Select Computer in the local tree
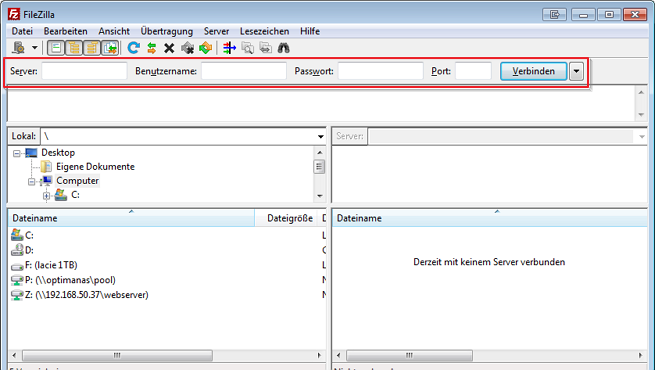Screen dimensions: 655x370 click(78, 181)
